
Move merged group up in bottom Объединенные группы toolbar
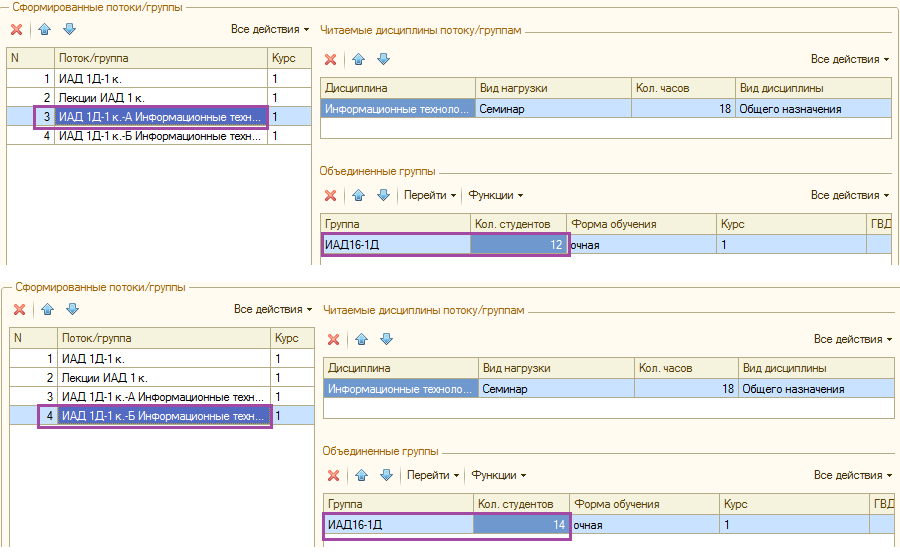click(x=362, y=475)
